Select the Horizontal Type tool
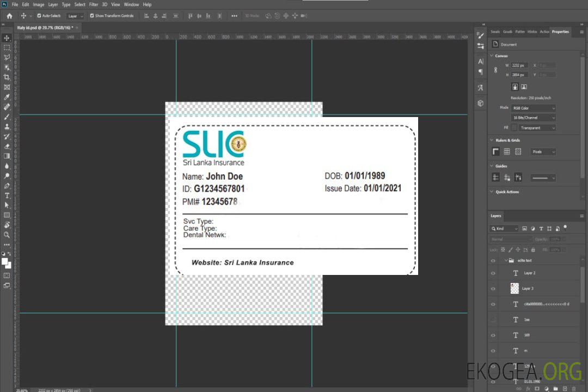 (7, 195)
